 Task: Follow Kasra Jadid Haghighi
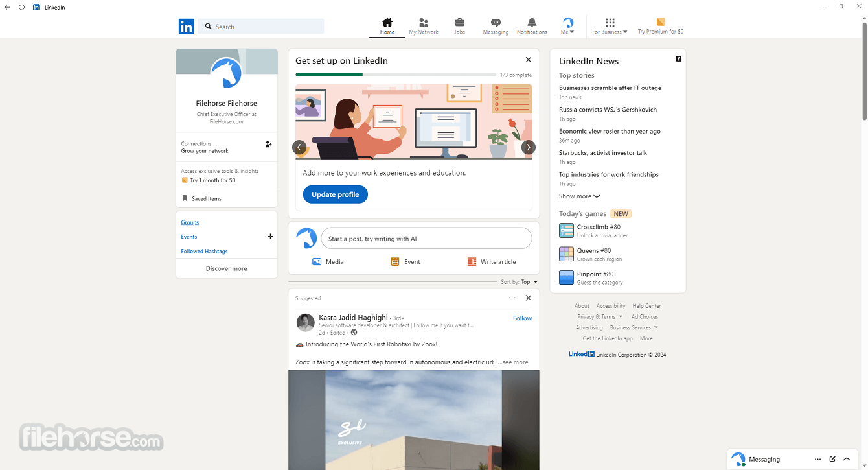522,318
